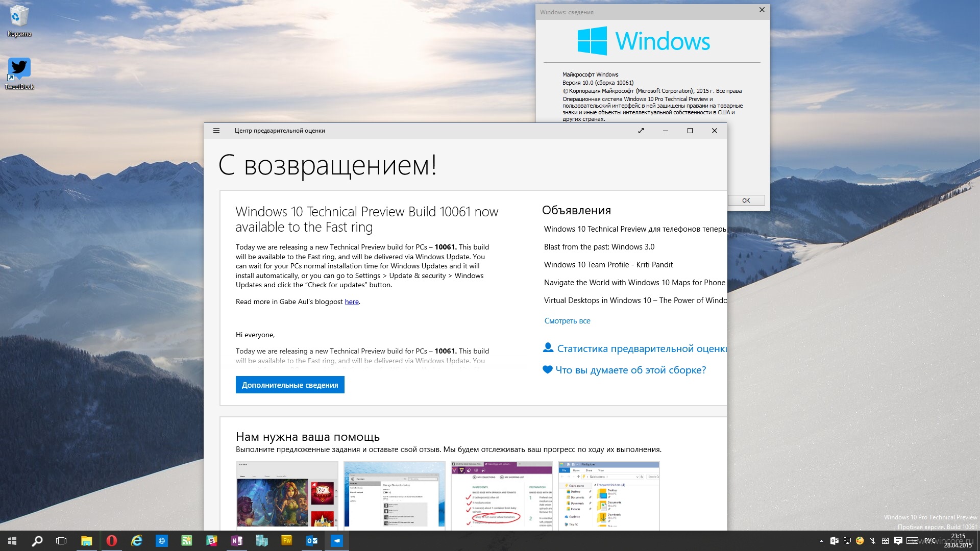Open announcement 'Blast from the past: Windows 3.0'
This screenshot has width=980, height=551.
[599, 247]
